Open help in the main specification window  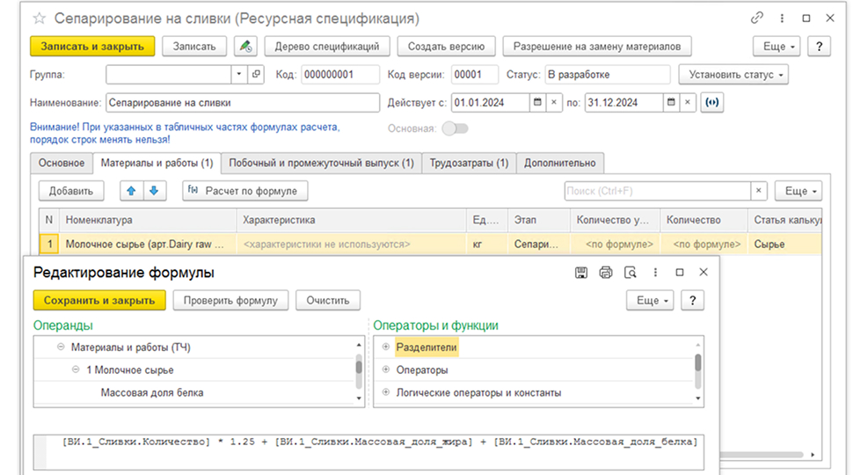click(x=819, y=47)
